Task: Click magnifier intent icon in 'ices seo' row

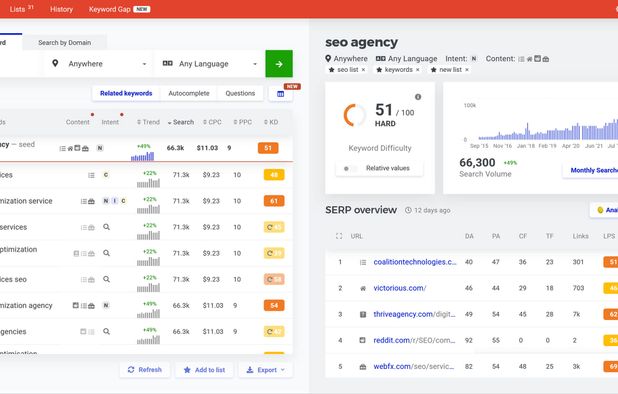Action: (x=106, y=279)
